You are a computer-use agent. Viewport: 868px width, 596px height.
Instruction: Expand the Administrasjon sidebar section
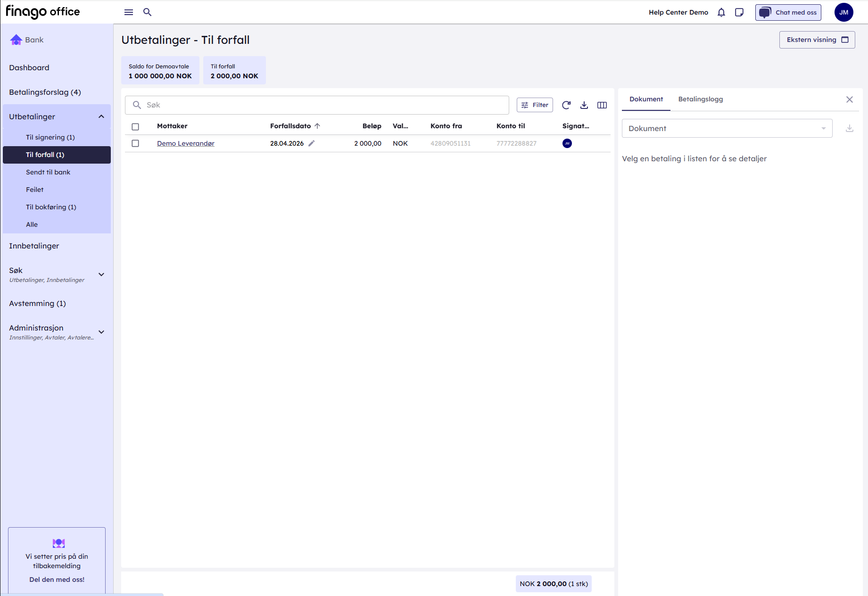point(101,332)
